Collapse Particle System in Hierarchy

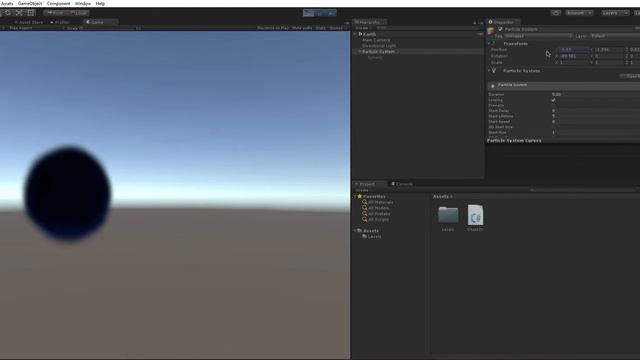(x=360, y=52)
